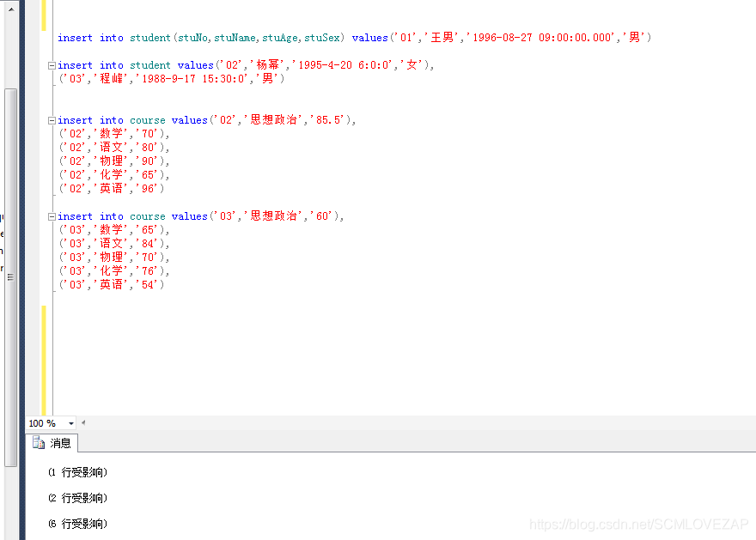Click the horizontal scroll left arrow near zoom
Viewport: 756px width, 540px height.
(83, 423)
